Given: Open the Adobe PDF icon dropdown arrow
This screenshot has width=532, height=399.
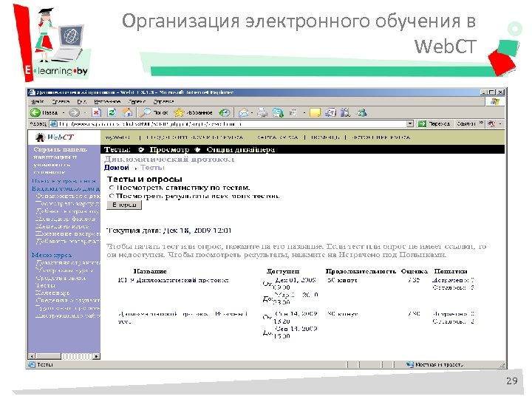Looking at the screenshot, I should tap(499, 124).
